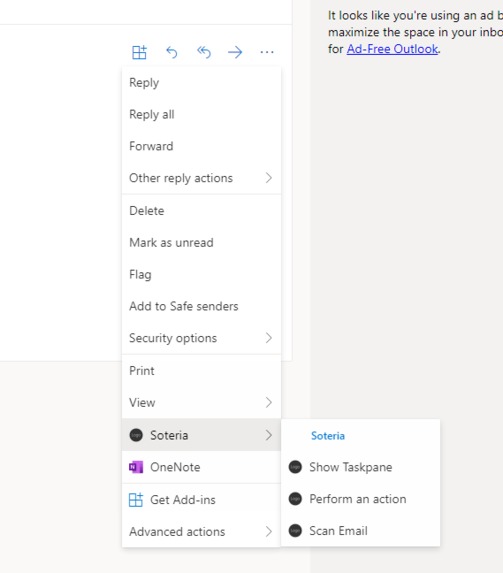The image size is (503, 573).
Task: Open the Ad-Free Outlook link
Action: coord(392,49)
